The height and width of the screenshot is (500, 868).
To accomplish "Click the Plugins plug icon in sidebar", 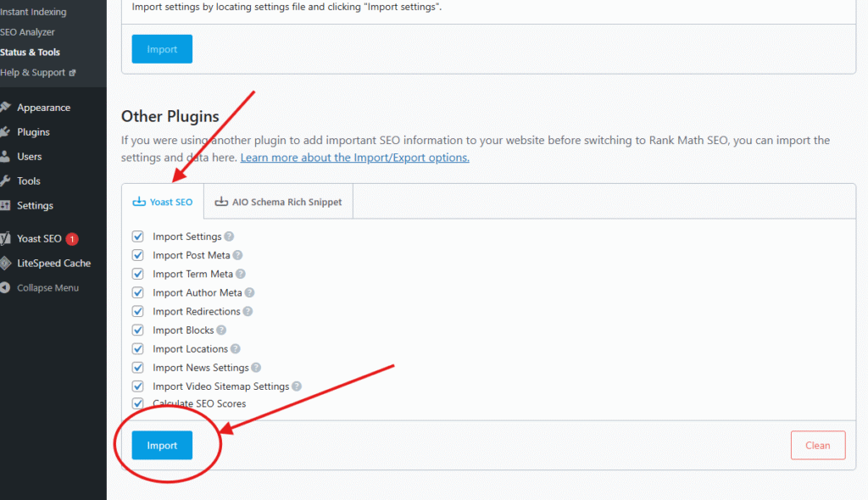I will pyautogui.click(x=5, y=132).
